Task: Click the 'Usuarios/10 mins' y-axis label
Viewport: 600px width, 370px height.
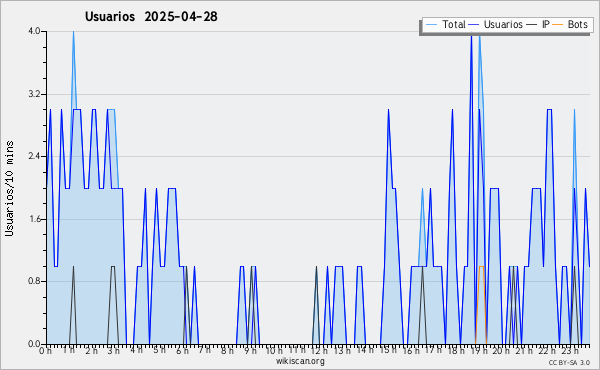Action: coord(9,188)
